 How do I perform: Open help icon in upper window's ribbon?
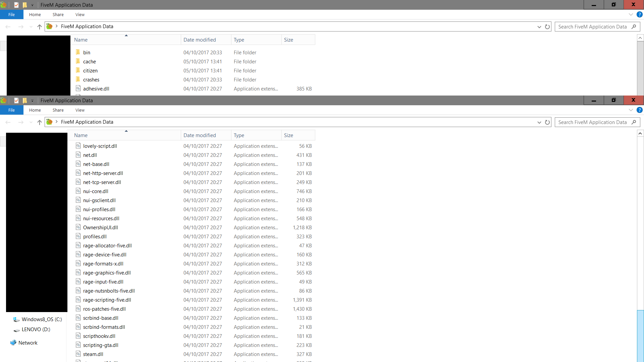(640, 15)
